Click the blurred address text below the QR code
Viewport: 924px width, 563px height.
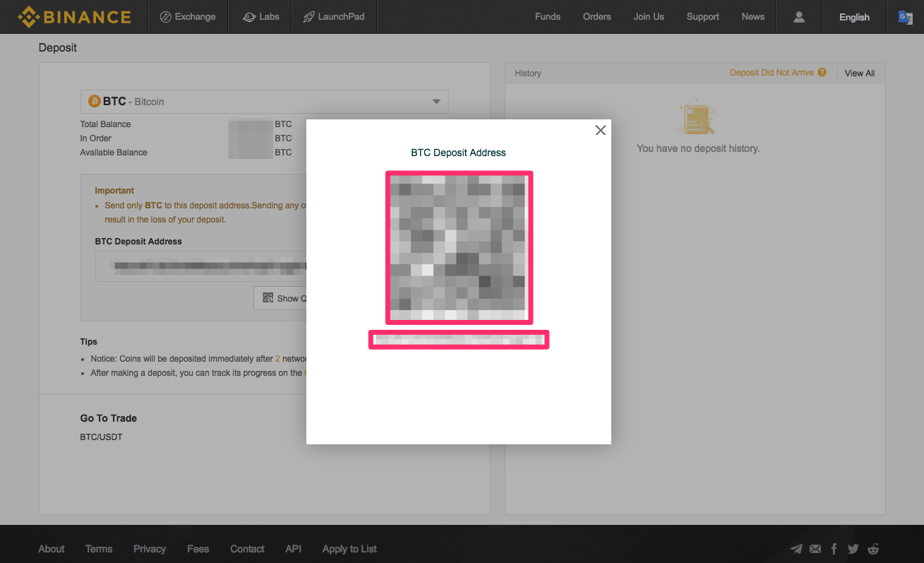(459, 340)
